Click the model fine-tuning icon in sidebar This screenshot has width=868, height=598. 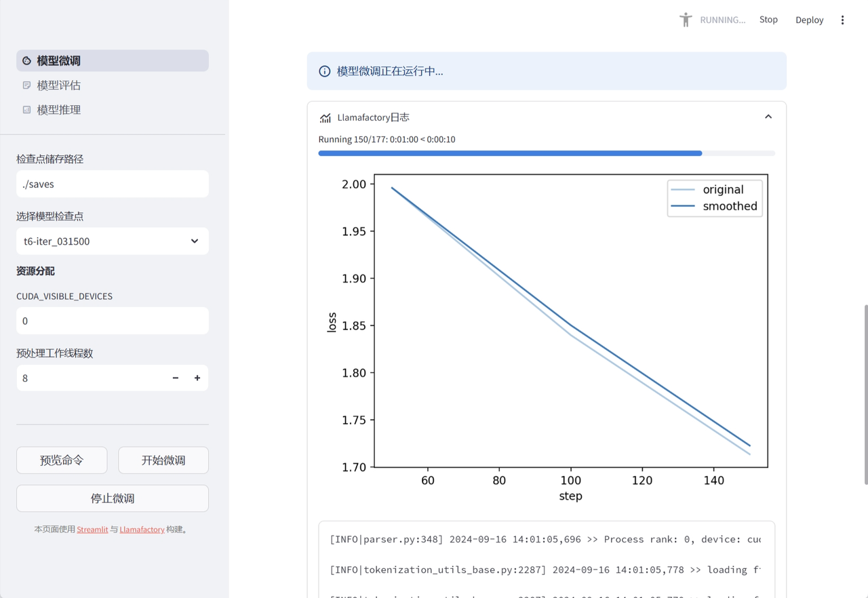[26, 61]
